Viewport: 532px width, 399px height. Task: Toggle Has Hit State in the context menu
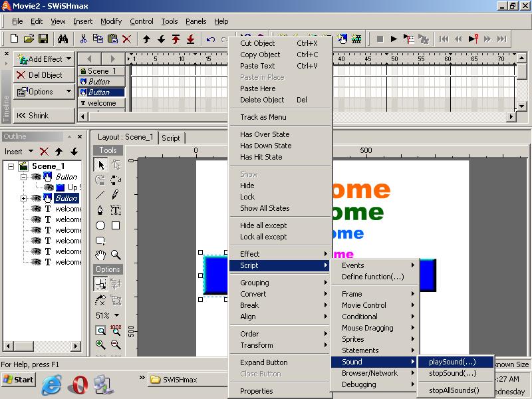[x=261, y=157]
